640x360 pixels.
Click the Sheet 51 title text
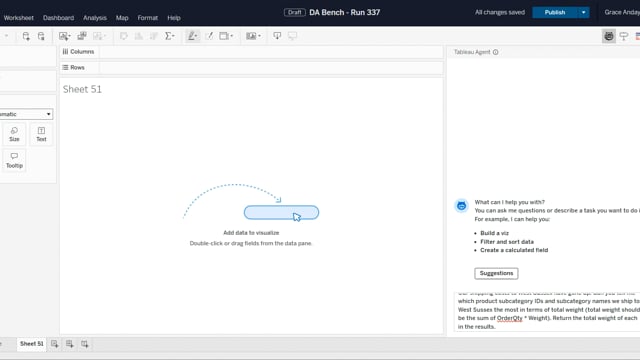coord(82,89)
